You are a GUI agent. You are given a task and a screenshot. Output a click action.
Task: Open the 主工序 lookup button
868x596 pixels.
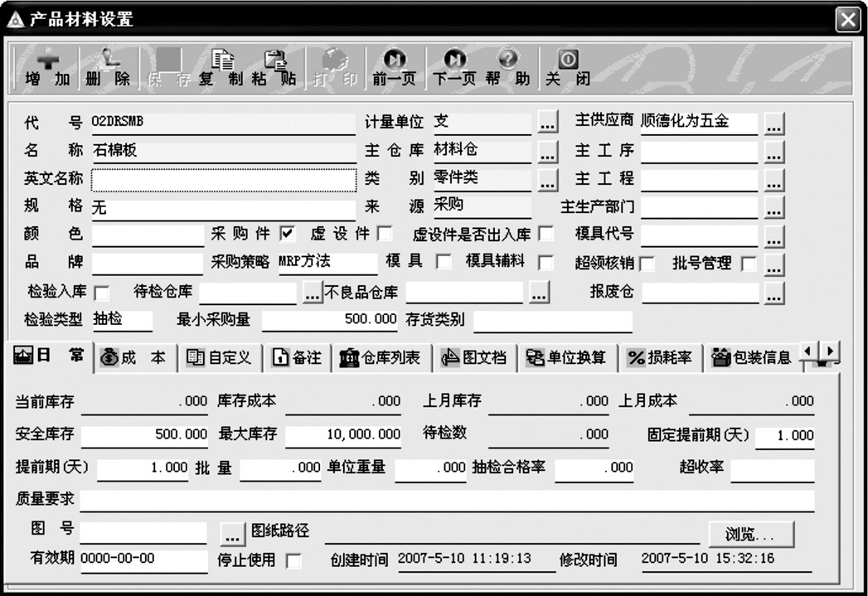773,153
